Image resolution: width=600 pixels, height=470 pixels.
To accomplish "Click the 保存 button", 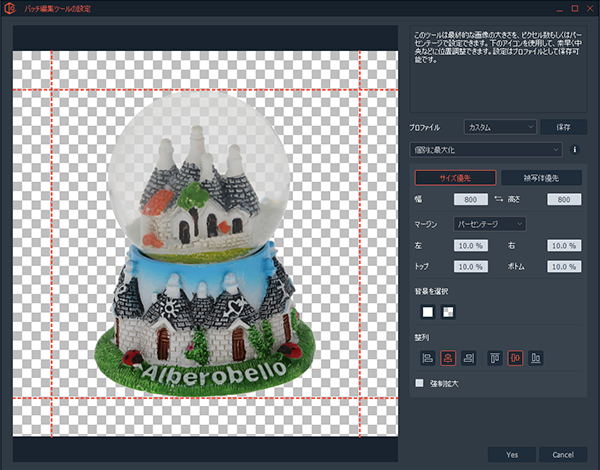I will click(x=563, y=127).
